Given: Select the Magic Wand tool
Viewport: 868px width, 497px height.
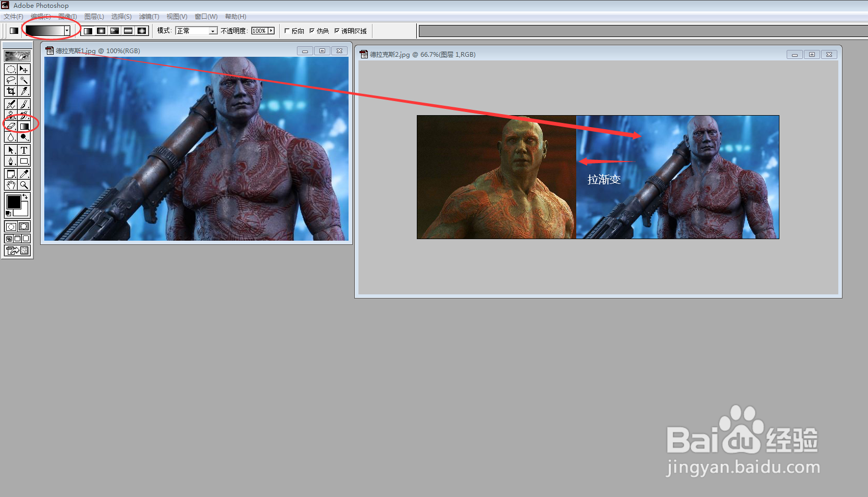Looking at the screenshot, I should [x=24, y=80].
